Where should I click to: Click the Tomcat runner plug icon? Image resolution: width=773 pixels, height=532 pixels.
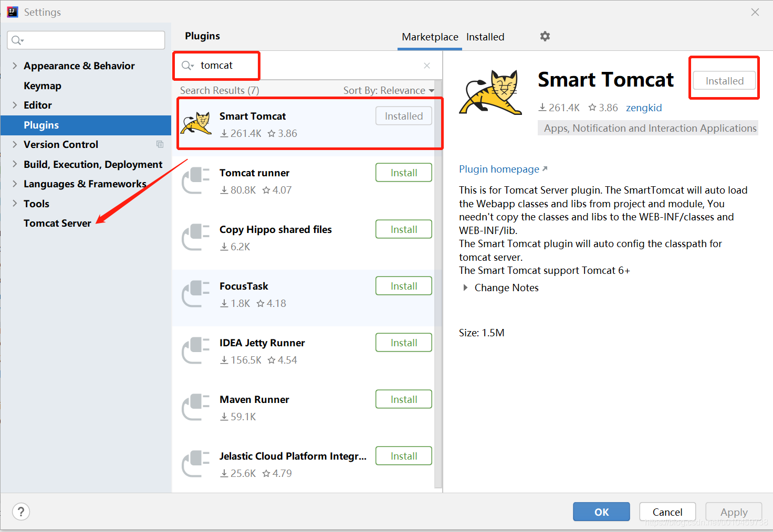pyautogui.click(x=195, y=180)
